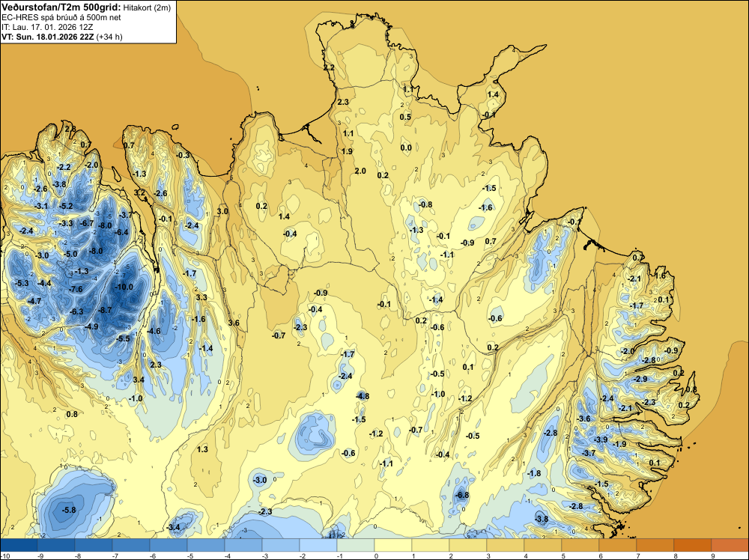
Task: Click the -6.7 temperature value
Action: point(87,223)
